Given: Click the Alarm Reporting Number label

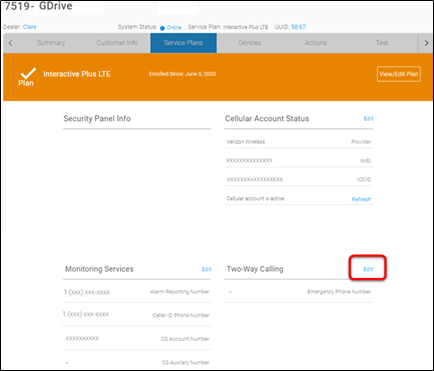Looking at the screenshot, I should [x=180, y=292].
